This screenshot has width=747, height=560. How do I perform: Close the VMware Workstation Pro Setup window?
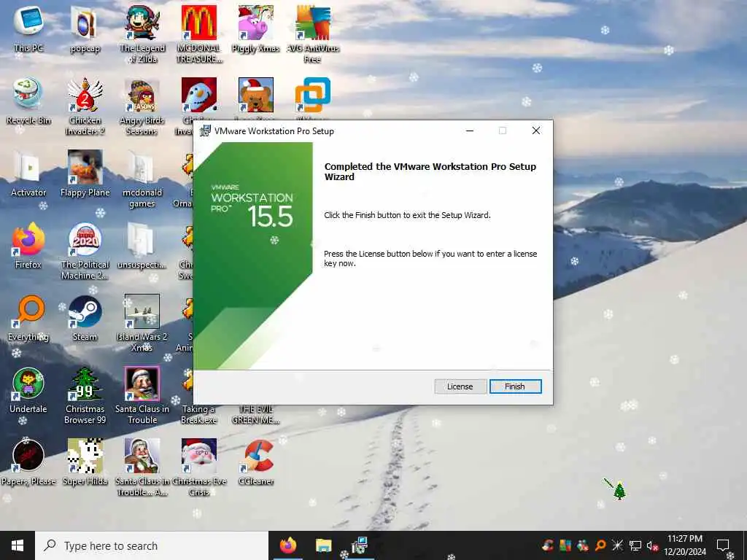(x=536, y=131)
